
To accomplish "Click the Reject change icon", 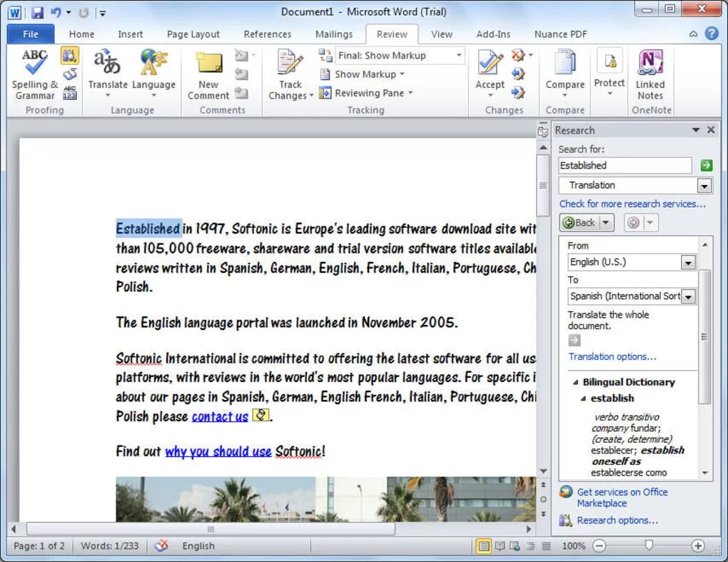I will pos(518,55).
